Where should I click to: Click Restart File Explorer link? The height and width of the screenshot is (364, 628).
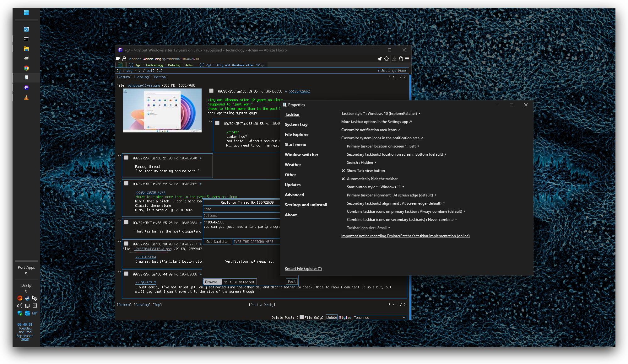tap(303, 269)
